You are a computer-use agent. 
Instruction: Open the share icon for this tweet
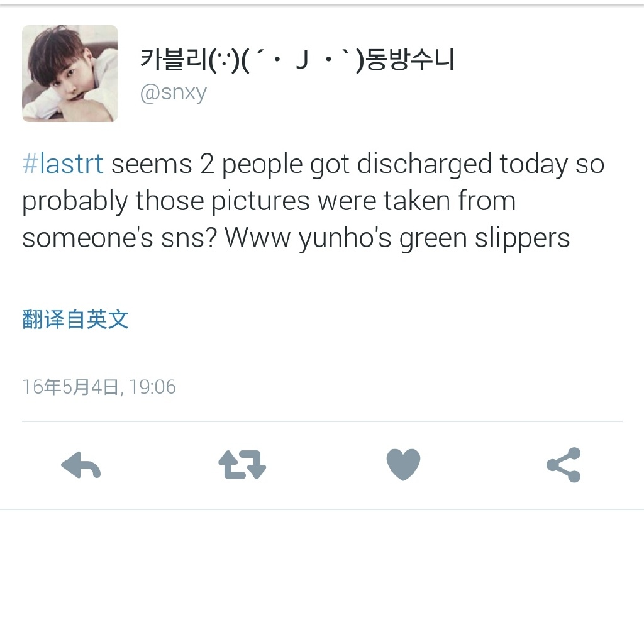[564, 465]
